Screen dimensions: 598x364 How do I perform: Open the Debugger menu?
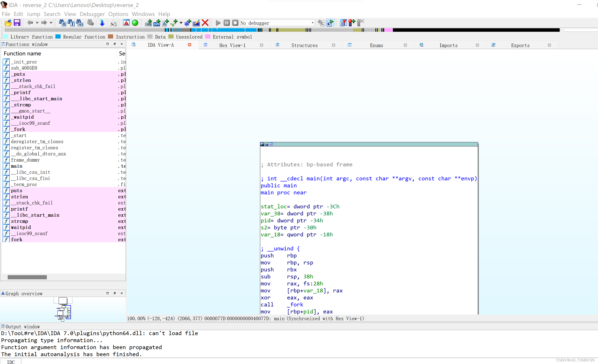[92, 14]
